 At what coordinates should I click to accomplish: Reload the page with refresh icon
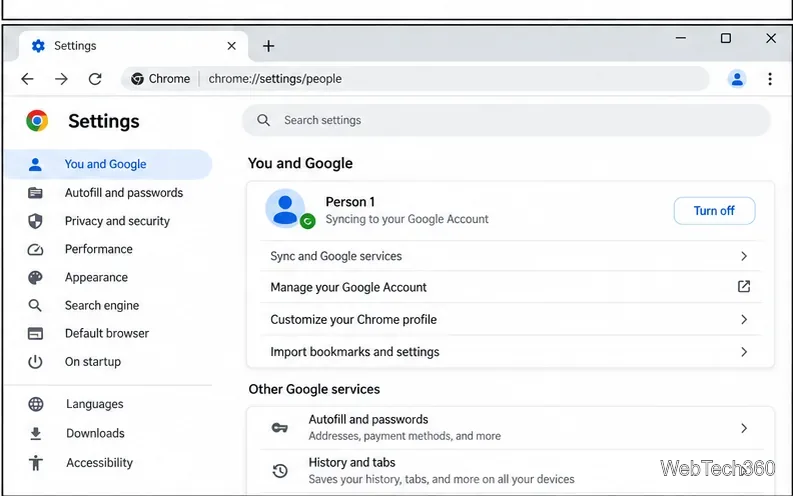click(x=95, y=79)
